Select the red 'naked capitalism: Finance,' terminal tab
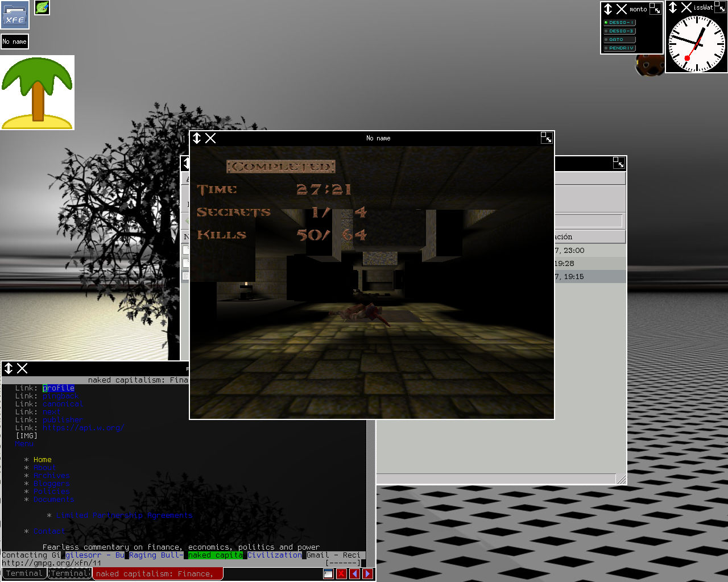This screenshot has width=728, height=582. point(158,574)
